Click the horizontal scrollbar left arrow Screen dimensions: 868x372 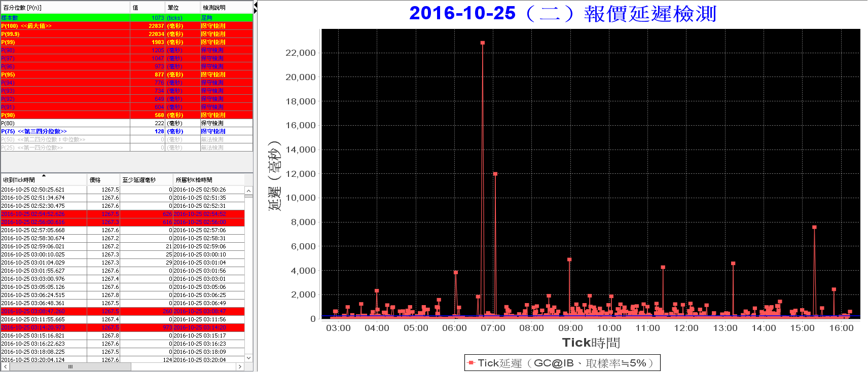5,366
